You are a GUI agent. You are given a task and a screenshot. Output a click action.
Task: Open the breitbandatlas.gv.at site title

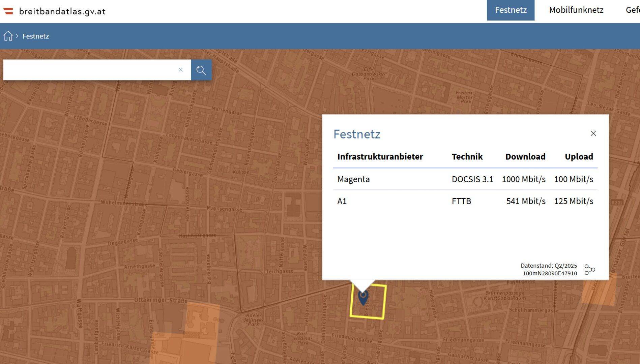click(62, 11)
